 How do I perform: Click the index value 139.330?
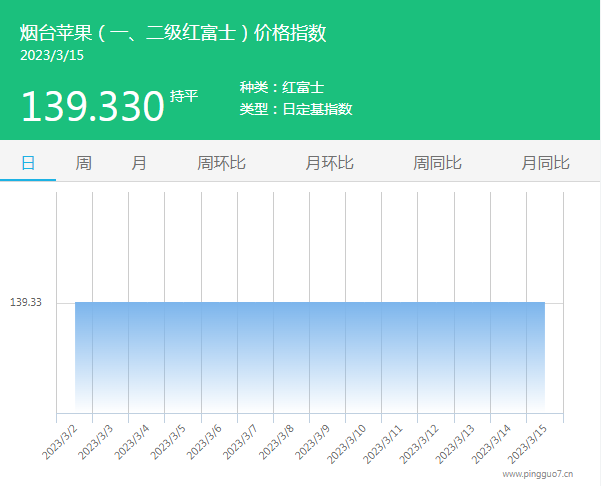click(92, 106)
